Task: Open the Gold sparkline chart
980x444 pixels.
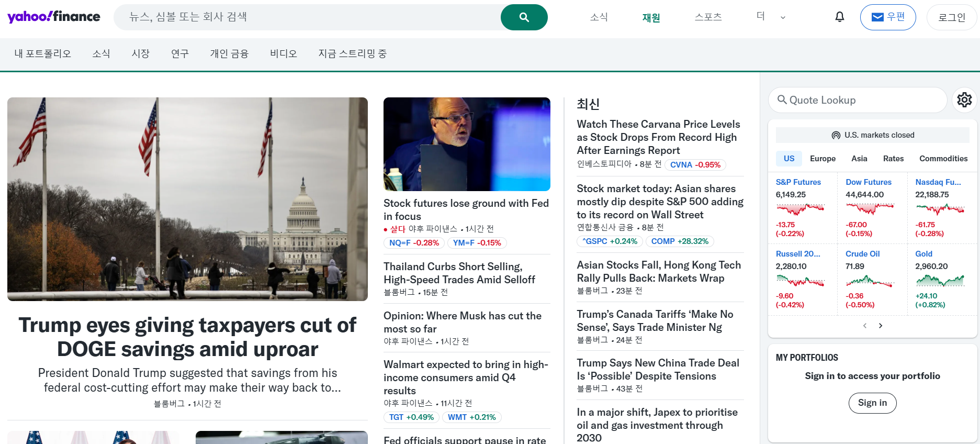Action: 940,281
